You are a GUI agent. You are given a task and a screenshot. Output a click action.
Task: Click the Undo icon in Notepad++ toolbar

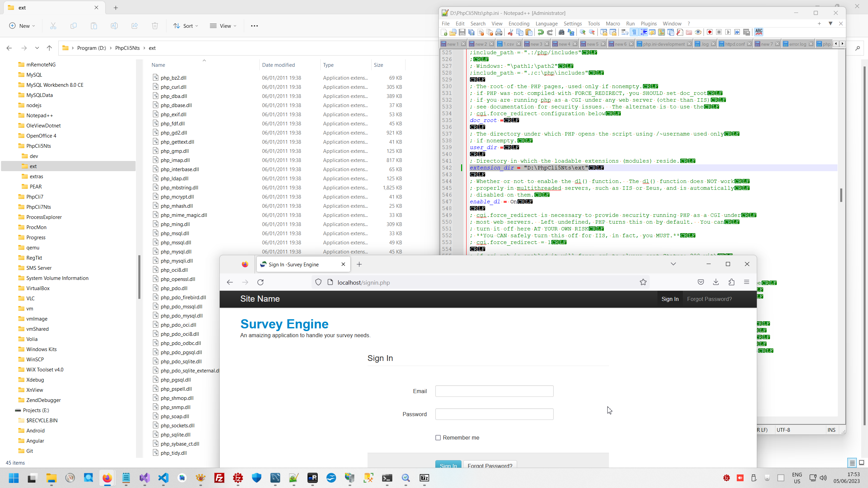tap(540, 32)
